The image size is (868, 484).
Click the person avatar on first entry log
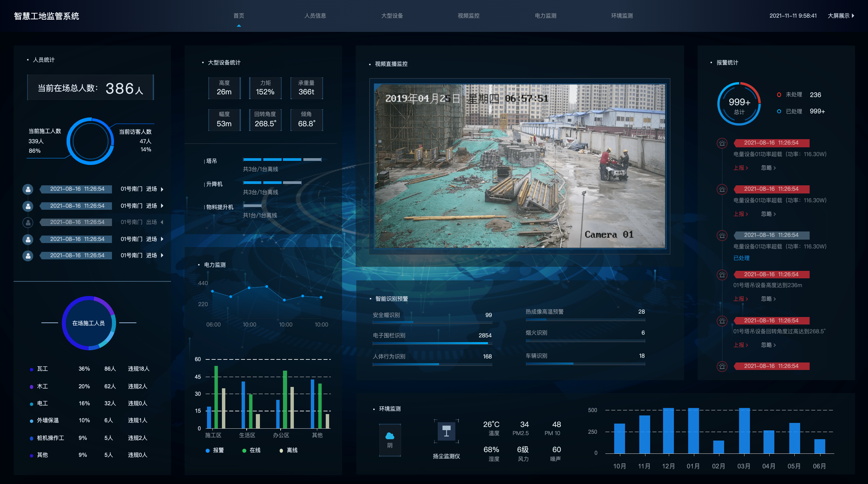pyautogui.click(x=28, y=189)
